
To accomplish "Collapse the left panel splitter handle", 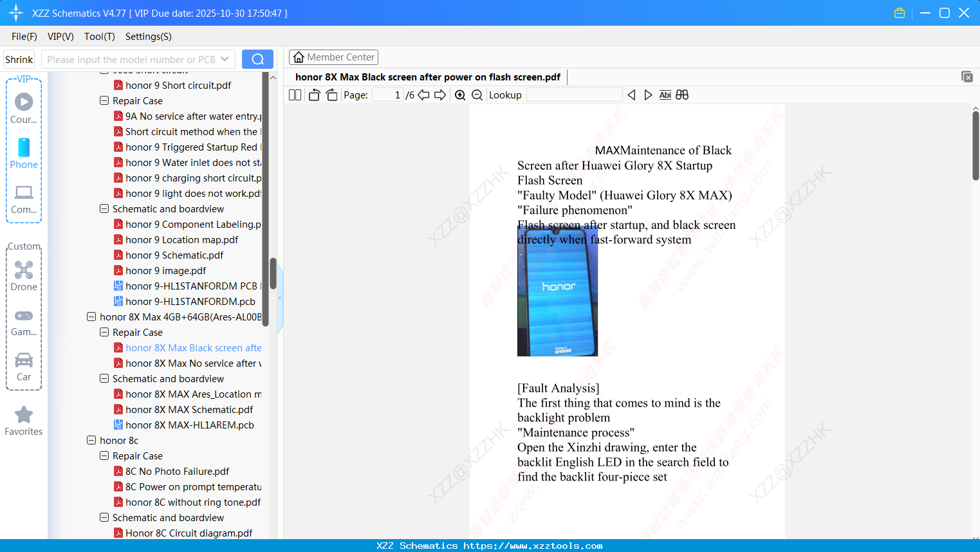I will click(280, 298).
